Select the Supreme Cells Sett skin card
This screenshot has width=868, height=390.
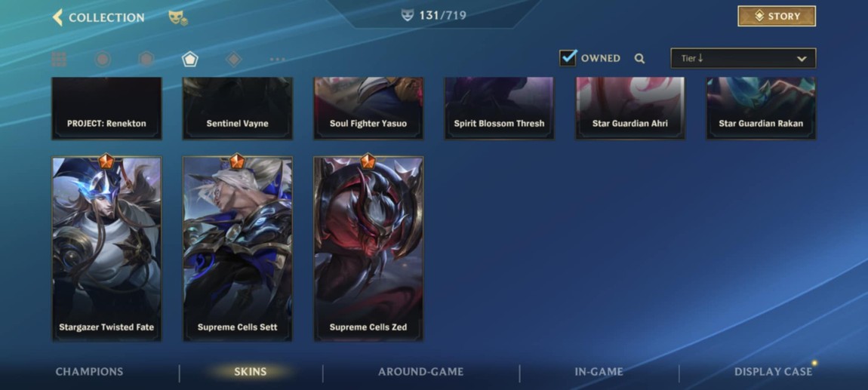(x=238, y=249)
